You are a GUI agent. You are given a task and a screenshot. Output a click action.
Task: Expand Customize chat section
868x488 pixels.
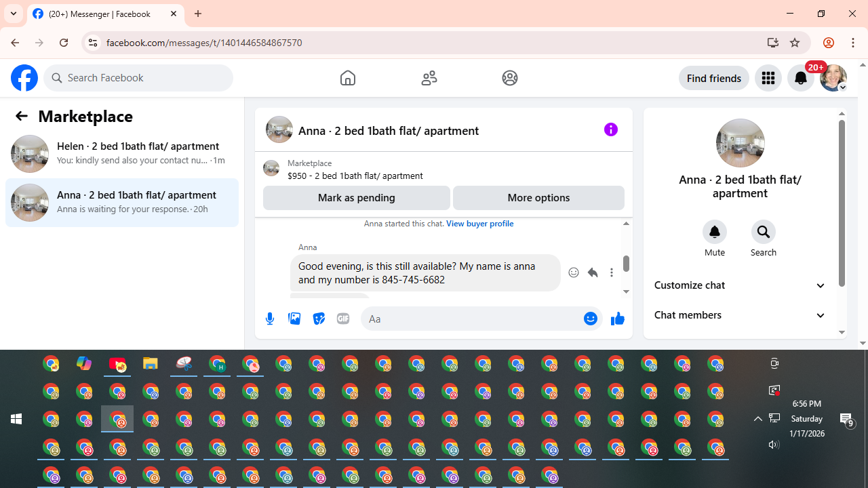[740, 285]
